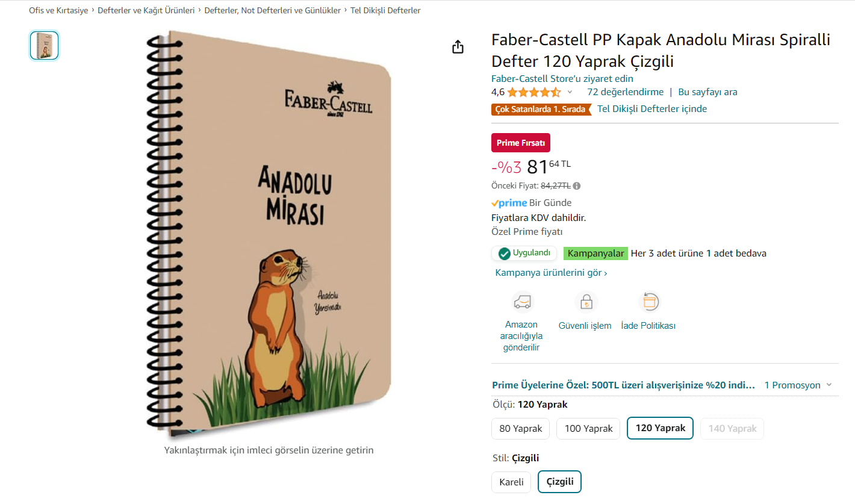Expand the 1 Promosyon dropdown

click(798, 385)
